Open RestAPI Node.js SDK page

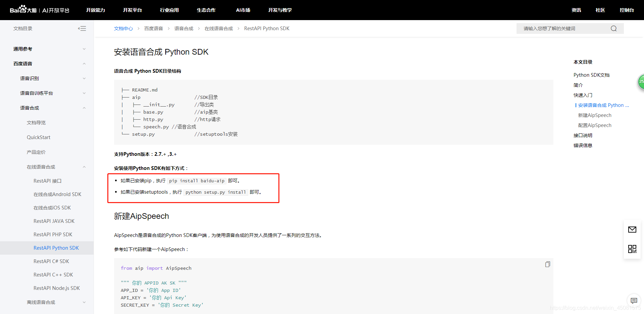[57, 288]
